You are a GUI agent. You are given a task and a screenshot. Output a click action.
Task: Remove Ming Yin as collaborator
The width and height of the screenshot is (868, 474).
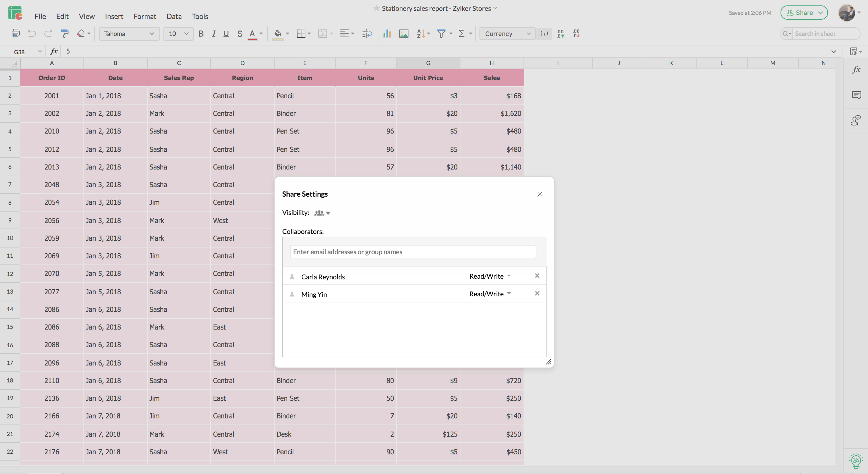537,293
